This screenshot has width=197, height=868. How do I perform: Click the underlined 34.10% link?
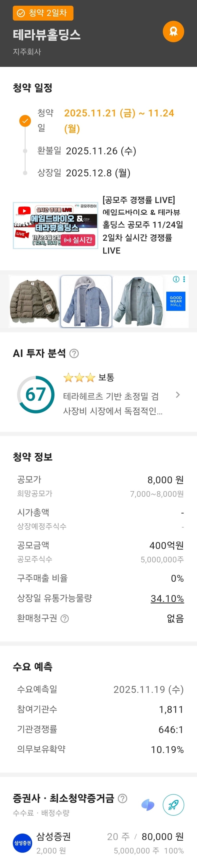click(x=167, y=598)
